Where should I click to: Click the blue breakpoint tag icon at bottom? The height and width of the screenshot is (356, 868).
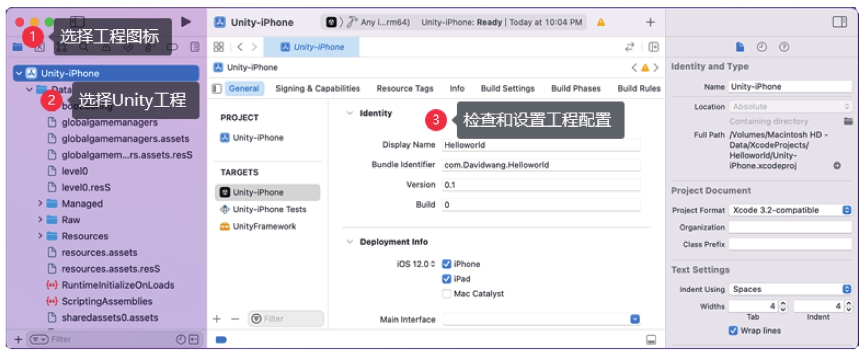pos(221,339)
